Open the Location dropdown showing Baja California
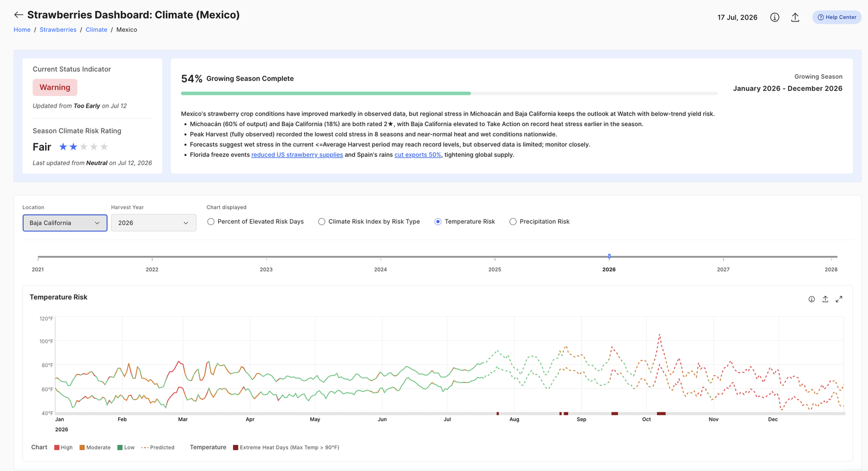Image resolution: width=868 pixels, height=471 pixels. coord(65,223)
